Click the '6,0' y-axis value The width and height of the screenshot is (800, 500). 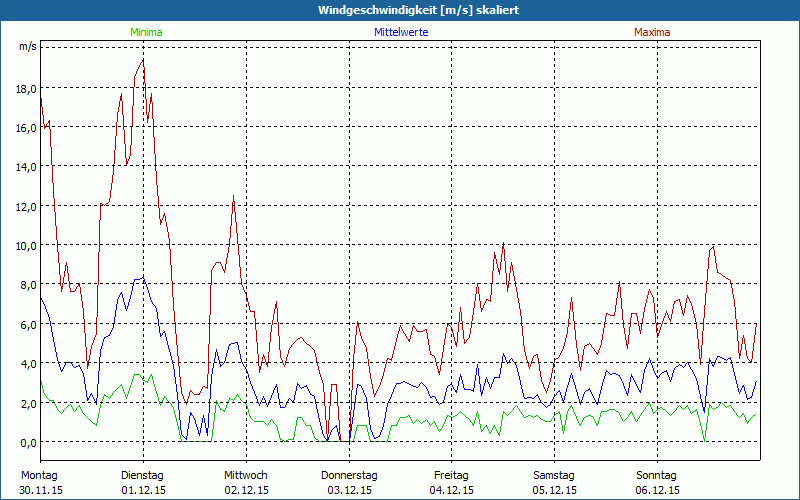tap(29, 324)
